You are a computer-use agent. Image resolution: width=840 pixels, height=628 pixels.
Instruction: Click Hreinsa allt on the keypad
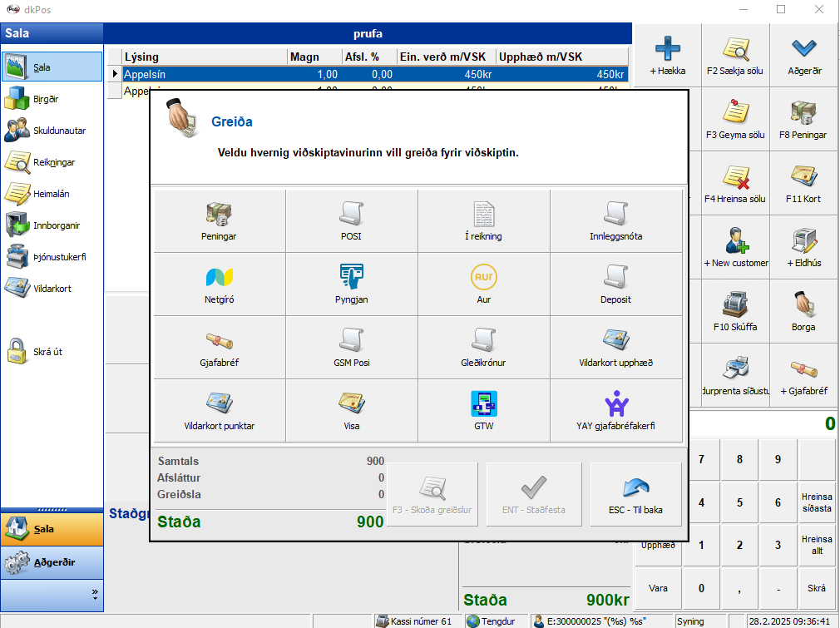click(816, 545)
